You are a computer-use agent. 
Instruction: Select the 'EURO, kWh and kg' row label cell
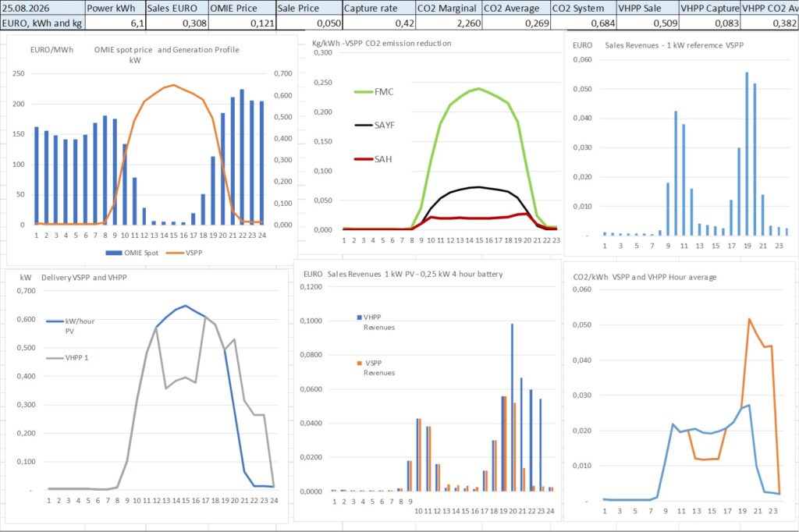[x=42, y=23]
